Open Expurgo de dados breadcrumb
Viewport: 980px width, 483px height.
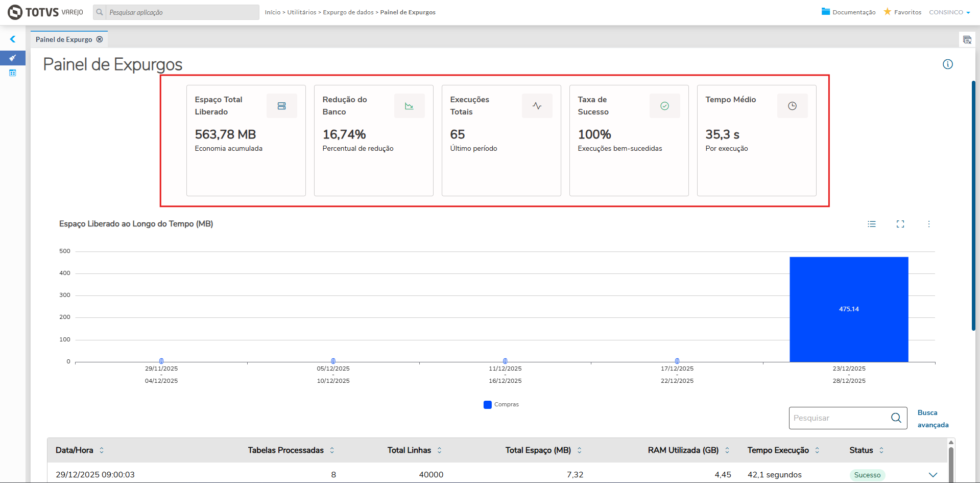pos(348,12)
